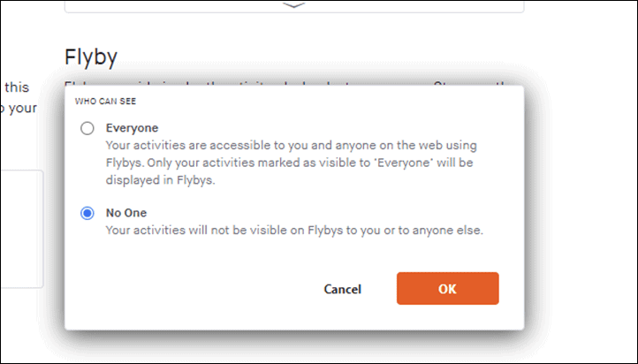Viewport: 638px width, 364px height.
Task: Click the WHO CAN SEE dialog header
Action: click(105, 102)
